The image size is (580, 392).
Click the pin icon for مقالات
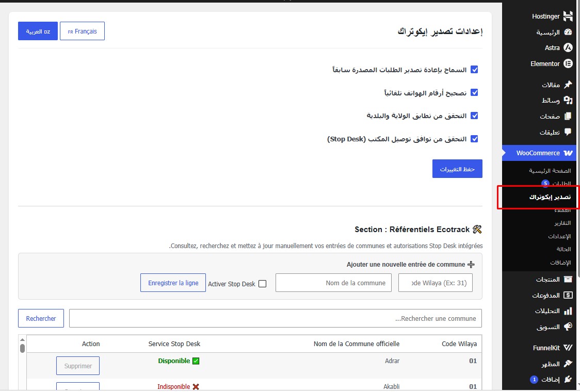[568, 85]
